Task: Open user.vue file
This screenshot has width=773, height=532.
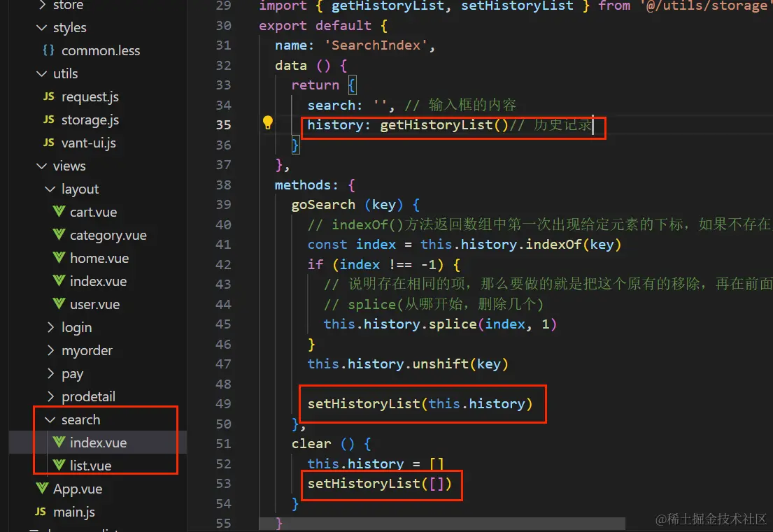Action: pos(94,304)
